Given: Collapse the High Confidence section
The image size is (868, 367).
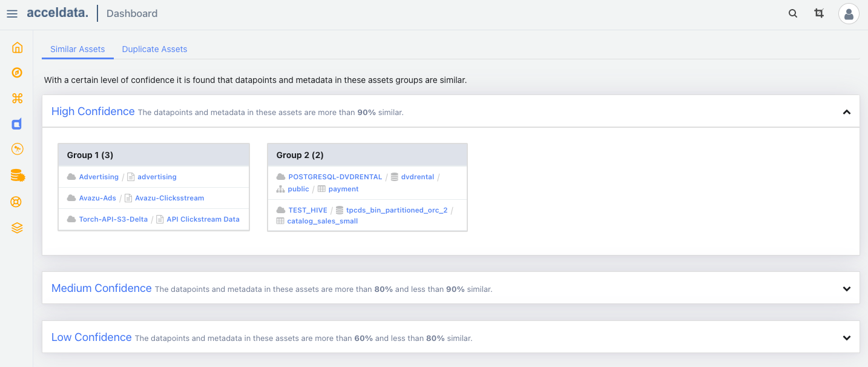Looking at the screenshot, I should click(x=846, y=112).
